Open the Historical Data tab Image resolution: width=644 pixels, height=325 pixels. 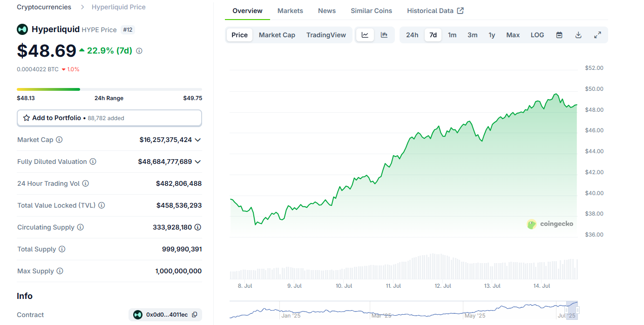[x=435, y=11]
